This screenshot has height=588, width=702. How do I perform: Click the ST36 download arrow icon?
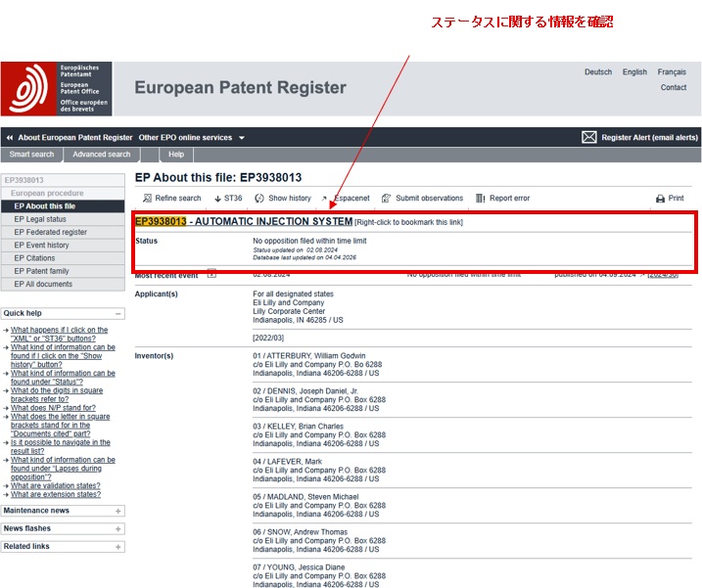point(217,199)
